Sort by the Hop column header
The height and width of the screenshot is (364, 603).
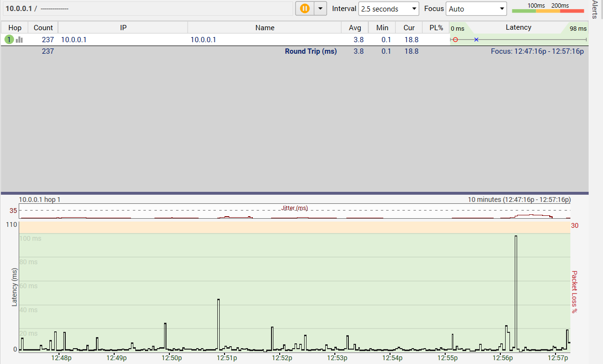click(x=15, y=28)
